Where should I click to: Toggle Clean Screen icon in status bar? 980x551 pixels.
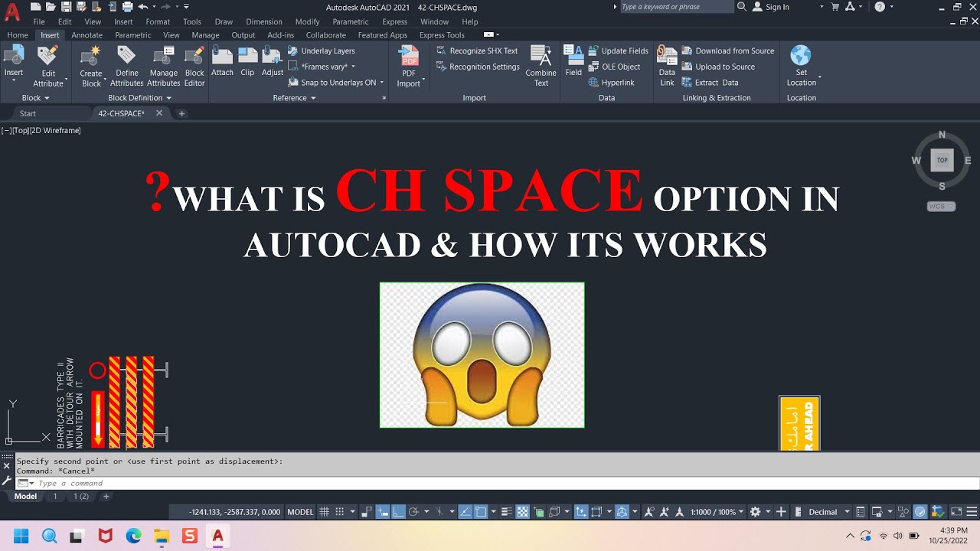(957, 512)
